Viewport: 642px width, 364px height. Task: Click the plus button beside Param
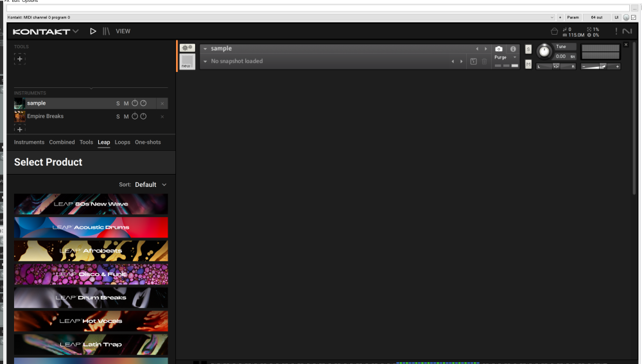pos(560,17)
